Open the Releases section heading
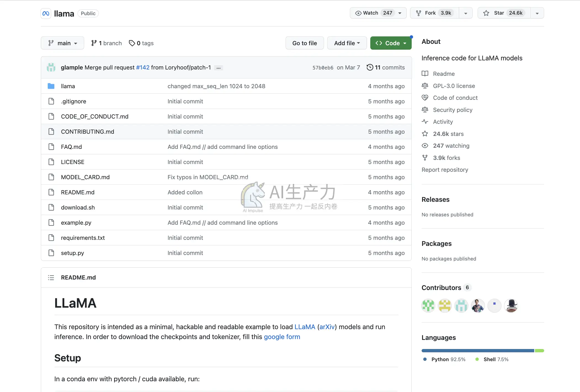The image size is (580, 392). point(435,199)
